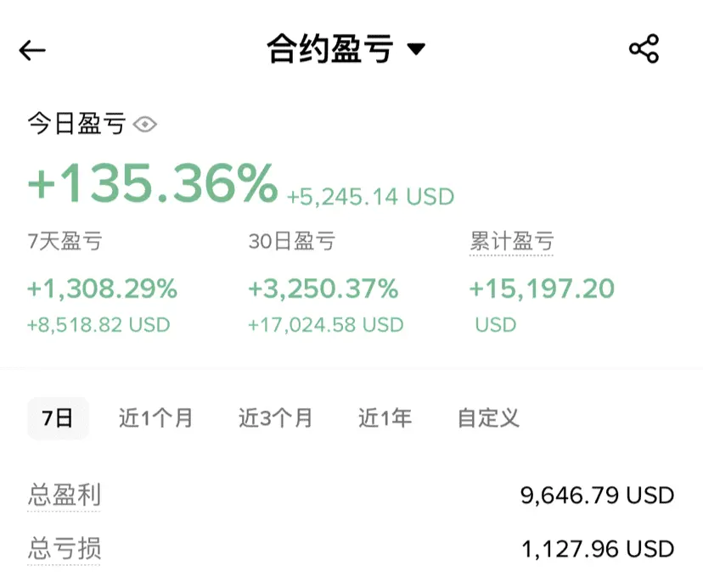Tap the underlined 累计盈亏 label
Viewport: 703px width, 588px height.
tap(511, 242)
